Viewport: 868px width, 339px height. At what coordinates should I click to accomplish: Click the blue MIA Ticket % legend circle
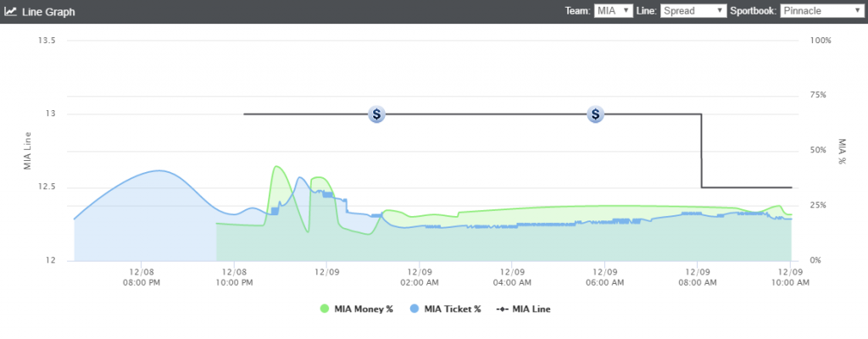(415, 309)
